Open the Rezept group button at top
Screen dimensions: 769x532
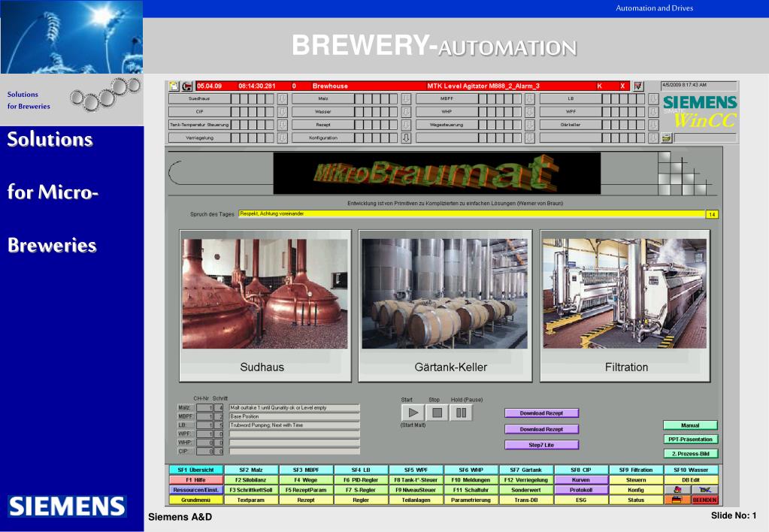click(322, 125)
